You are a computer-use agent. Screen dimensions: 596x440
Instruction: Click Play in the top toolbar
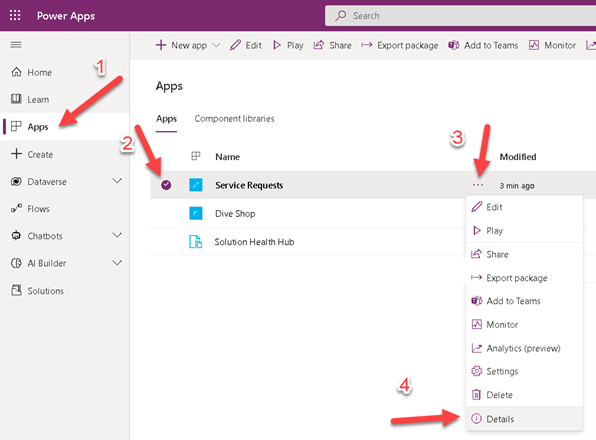288,45
